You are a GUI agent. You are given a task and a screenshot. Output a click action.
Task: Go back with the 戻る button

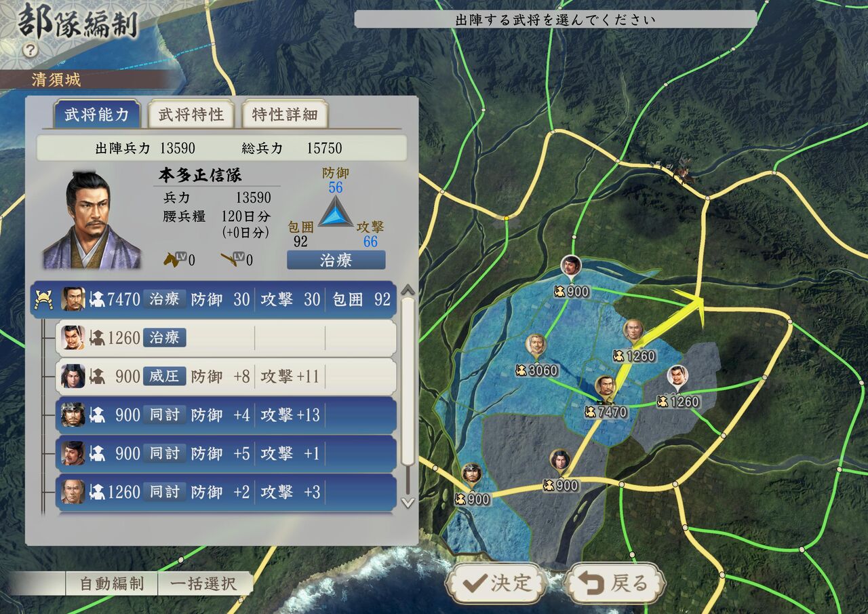pyautogui.click(x=617, y=583)
